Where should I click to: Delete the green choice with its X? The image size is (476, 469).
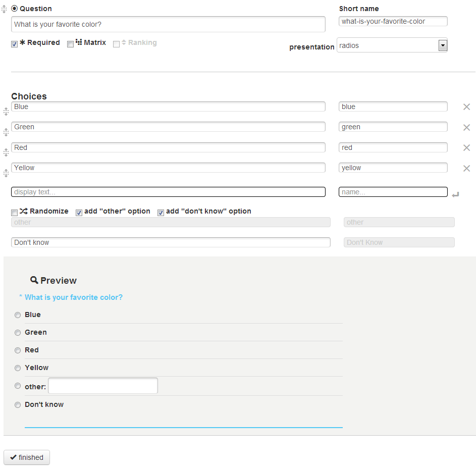click(466, 128)
